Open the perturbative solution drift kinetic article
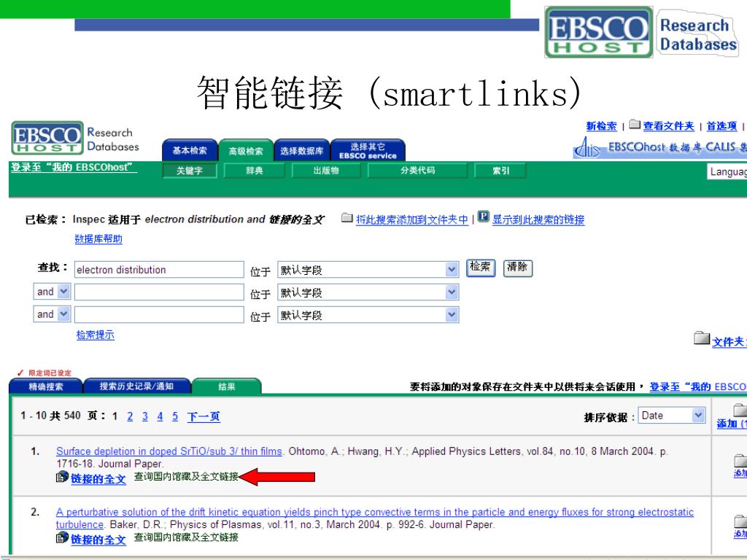Image resolution: width=747 pixels, height=560 pixels. tap(375, 518)
